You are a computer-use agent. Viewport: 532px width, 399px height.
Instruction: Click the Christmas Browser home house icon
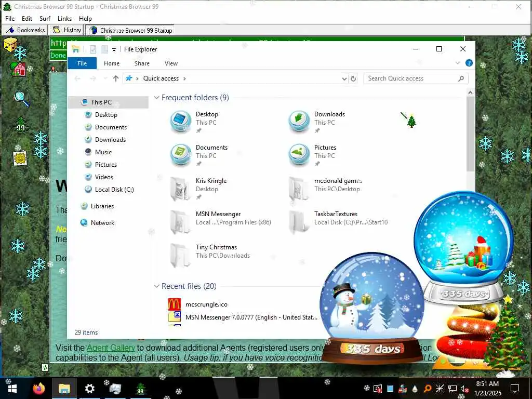pyautogui.click(x=18, y=69)
